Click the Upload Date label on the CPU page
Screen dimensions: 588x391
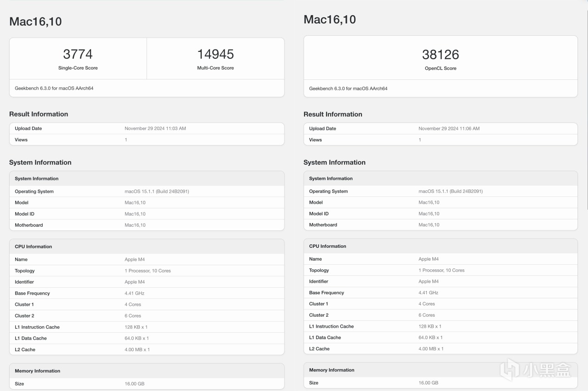(28, 128)
